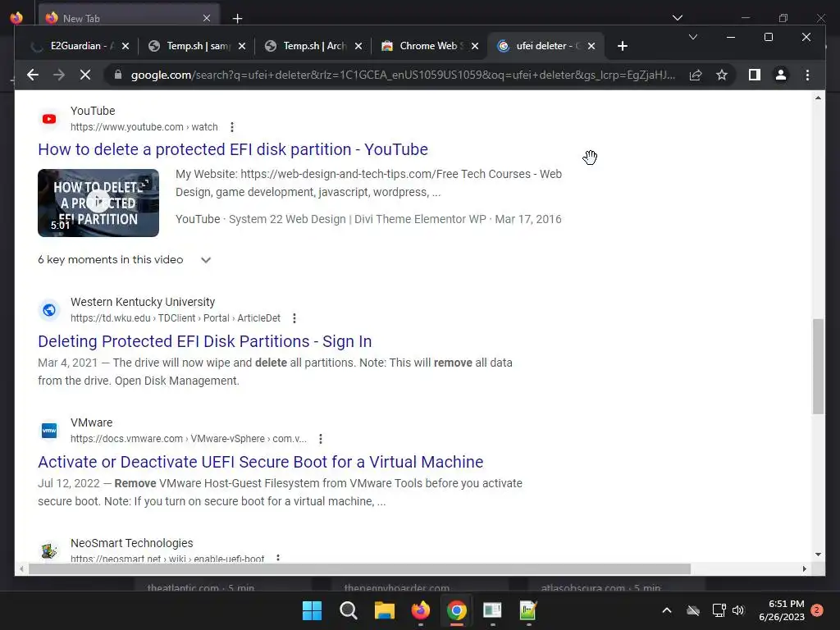Click Western Kentucky University globe icon
The image size is (840, 630).
pyautogui.click(x=48, y=310)
